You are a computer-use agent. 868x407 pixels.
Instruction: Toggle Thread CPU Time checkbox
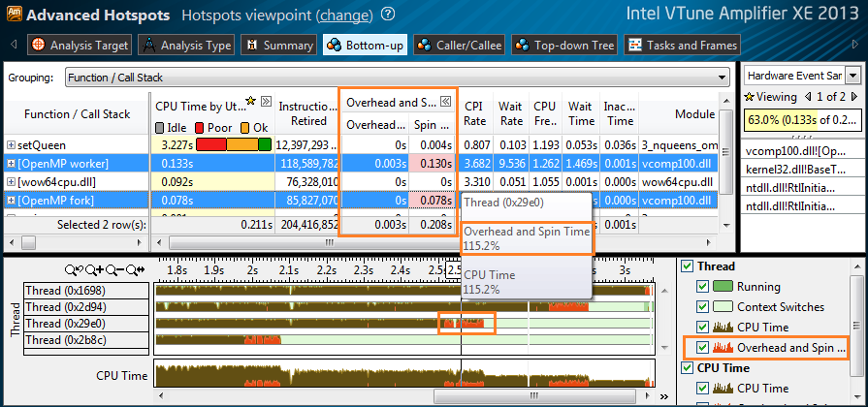click(x=702, y=328)
